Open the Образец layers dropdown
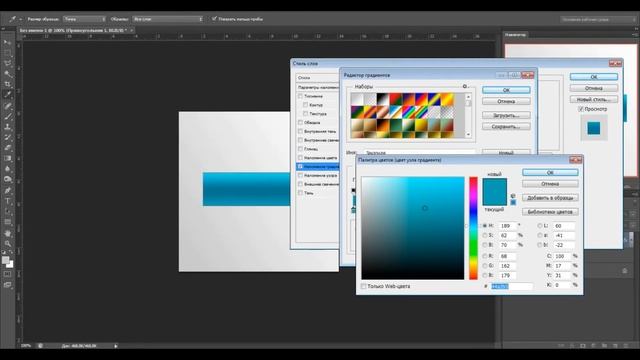The width and height of the screenshot is (640, 360). (167, 19)
